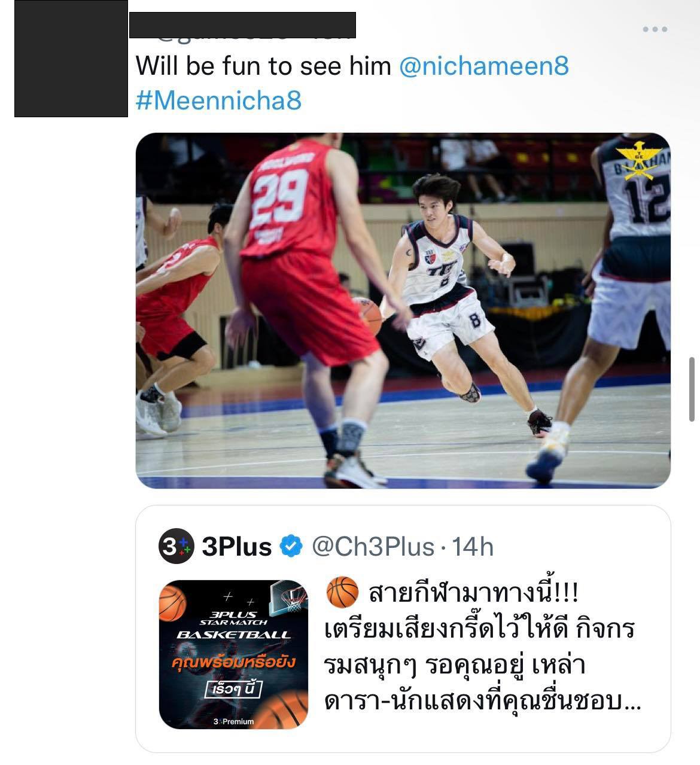Click the basketball emoji in quoted tweet
Image resolution: width=700 pixels, height=765 pixels.
pyautogui.click(x=341, y=593)
